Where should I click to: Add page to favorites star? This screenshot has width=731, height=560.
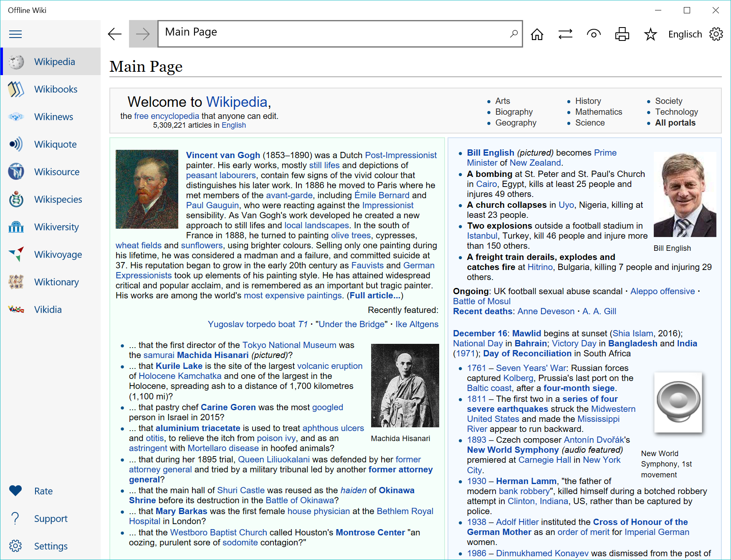(650, 34)
